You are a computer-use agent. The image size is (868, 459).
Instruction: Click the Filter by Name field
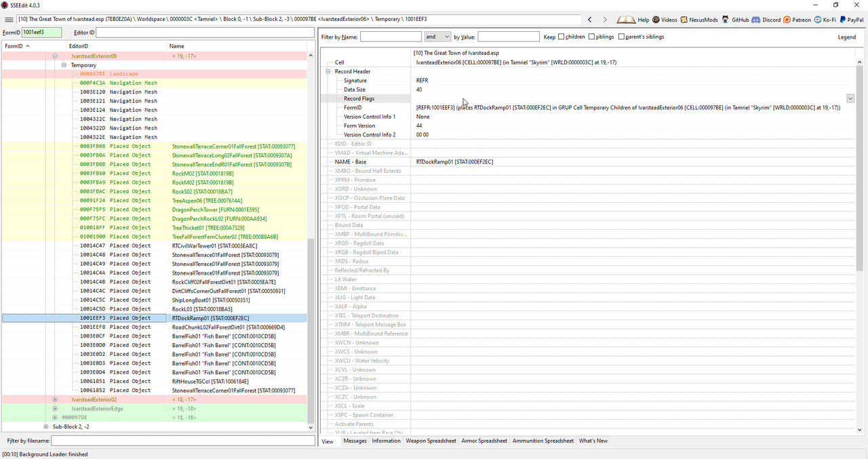391,37
